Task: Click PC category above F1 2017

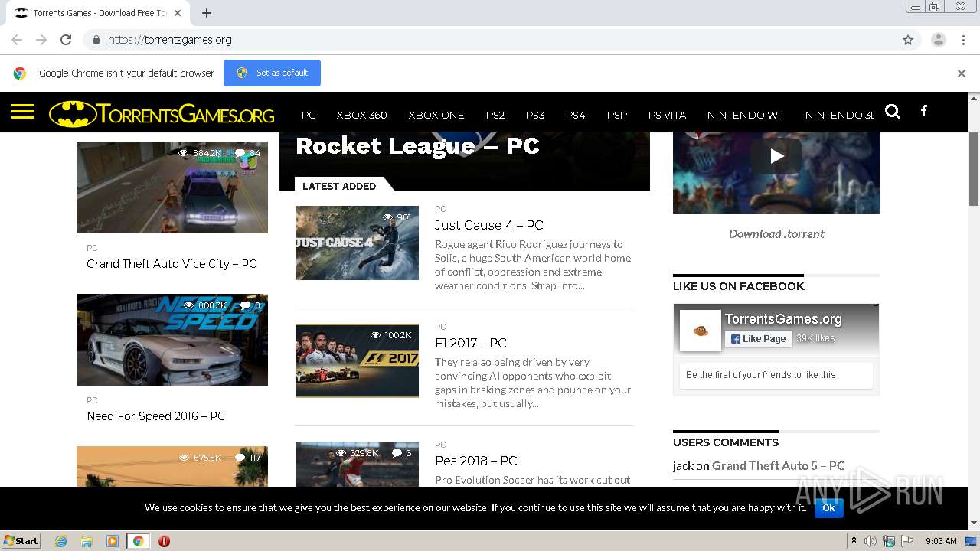Action: click(440, 327)
